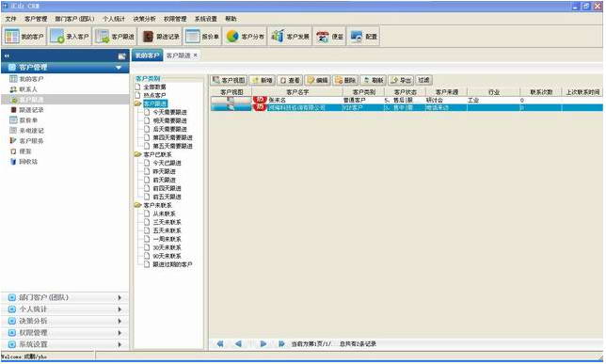Sort by 客户名字 column header
This screenshot has height=364, width=606.
(297, 92)
